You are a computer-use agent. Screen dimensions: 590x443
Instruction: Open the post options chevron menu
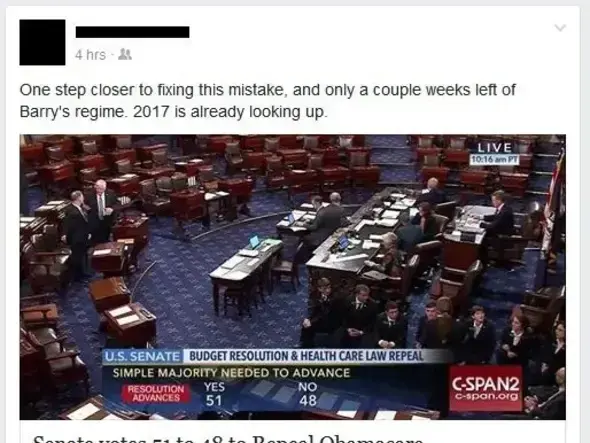coord(560,28)
